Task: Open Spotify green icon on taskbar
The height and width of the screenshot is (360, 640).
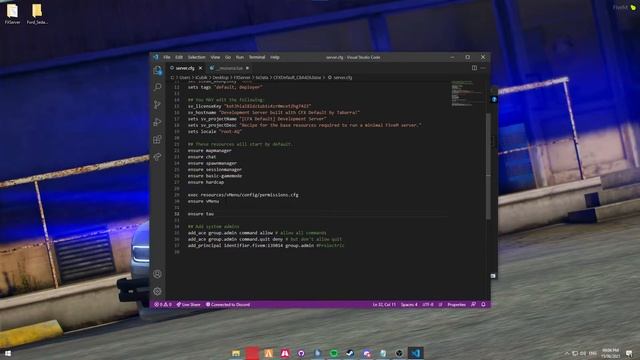Action: (x=334, y=353)
